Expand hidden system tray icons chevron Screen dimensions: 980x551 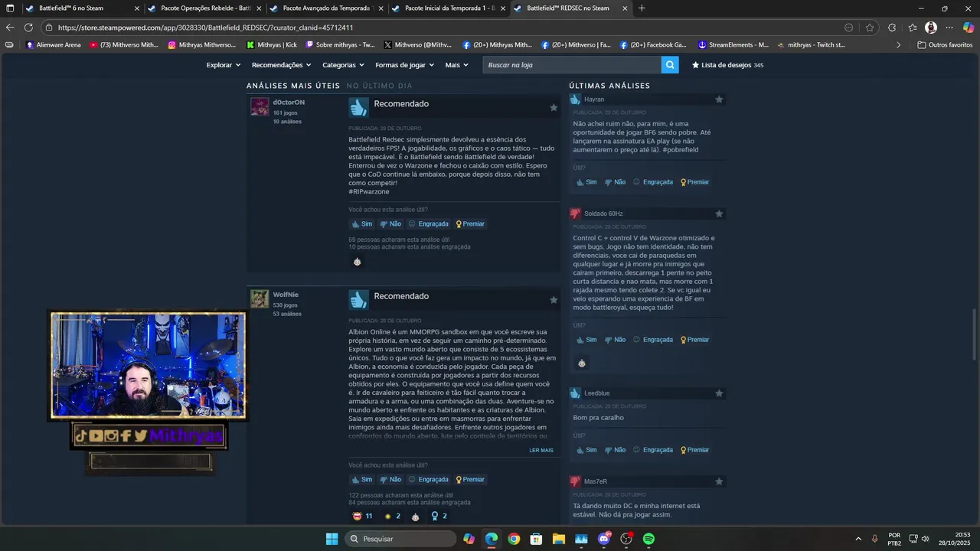857,539
